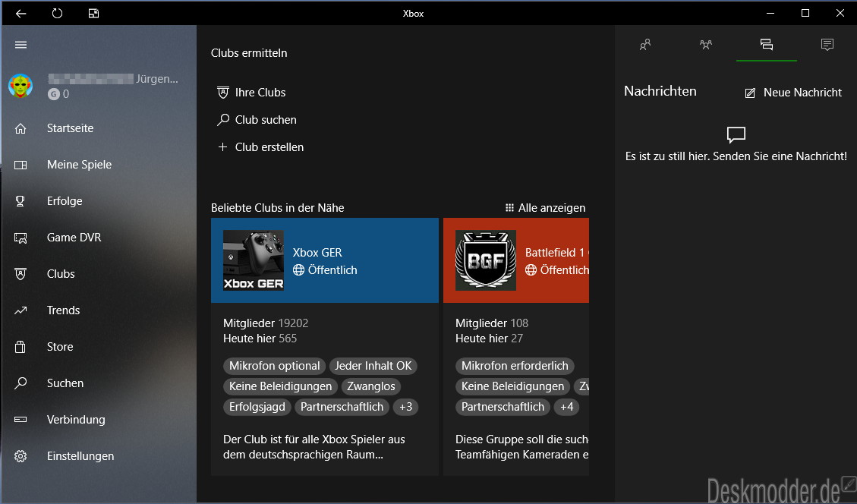Click the plus icon beside Club erstellen
Screen dimensions: 857x504
tap(222, 147)
